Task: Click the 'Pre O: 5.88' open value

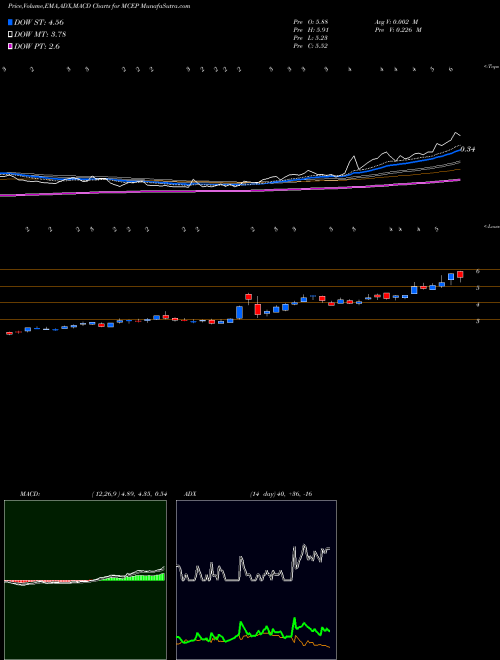Action: (311, 21)
